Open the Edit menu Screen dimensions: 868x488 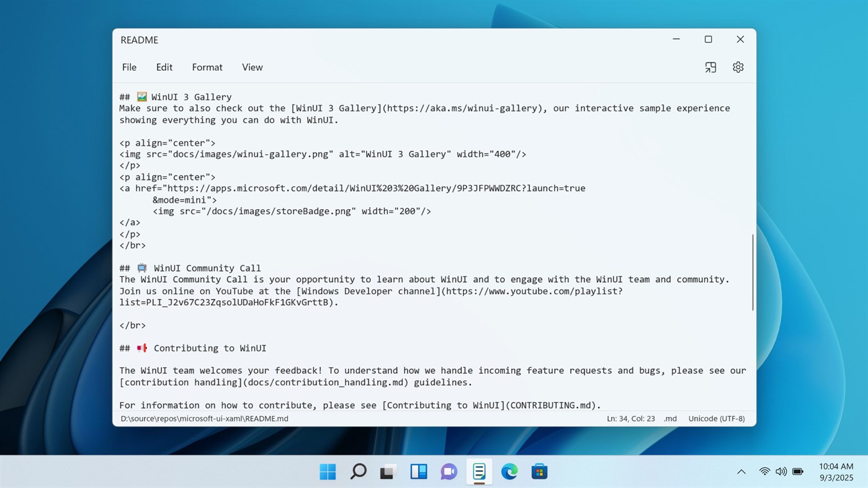[x=164, y=67]
